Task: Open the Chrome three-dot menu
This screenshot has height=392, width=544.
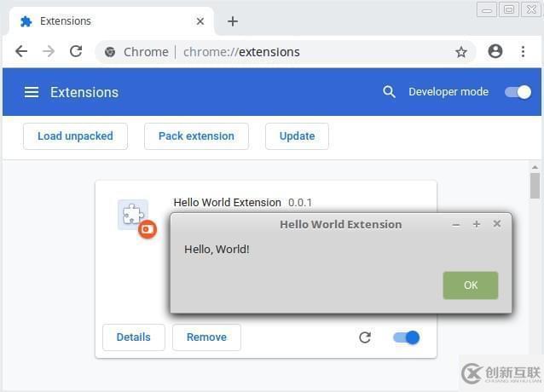Action: pyautogui.click(x=523, y=51)
